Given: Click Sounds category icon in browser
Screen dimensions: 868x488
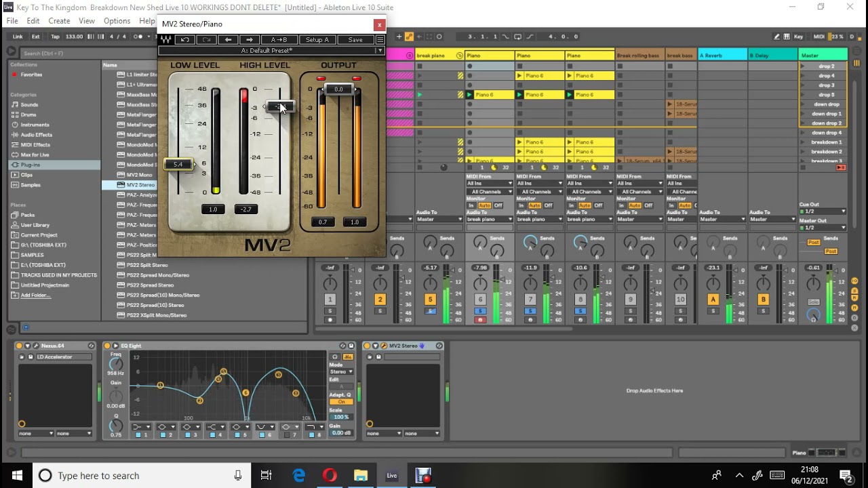Looking at the screenshot, I should (15, 105).
